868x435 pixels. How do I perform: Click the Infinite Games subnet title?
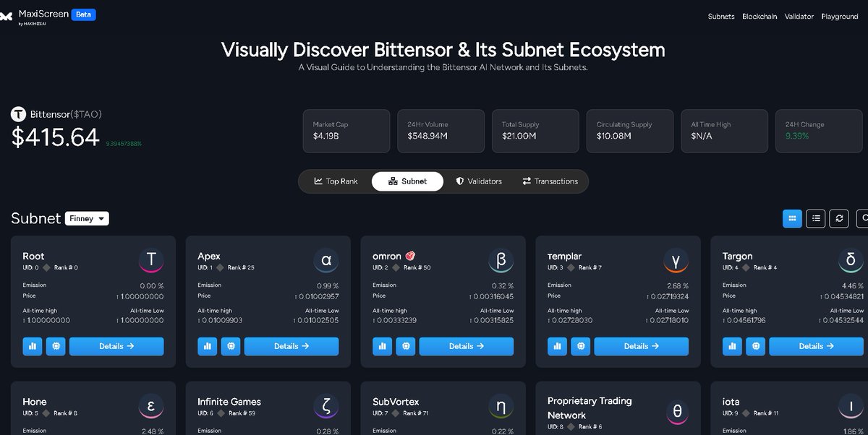(229, 402)
